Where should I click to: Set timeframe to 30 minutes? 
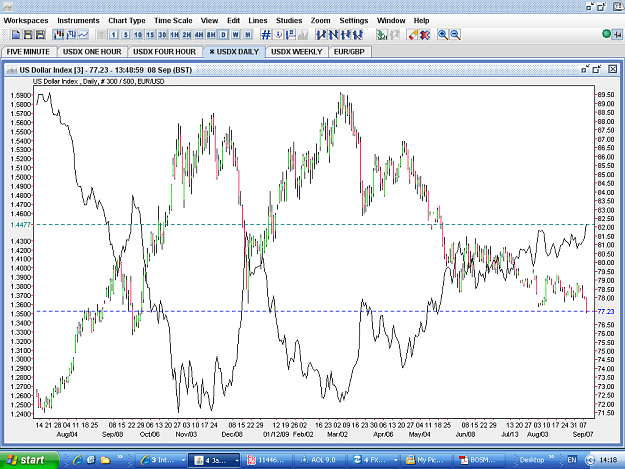[162, 35]
